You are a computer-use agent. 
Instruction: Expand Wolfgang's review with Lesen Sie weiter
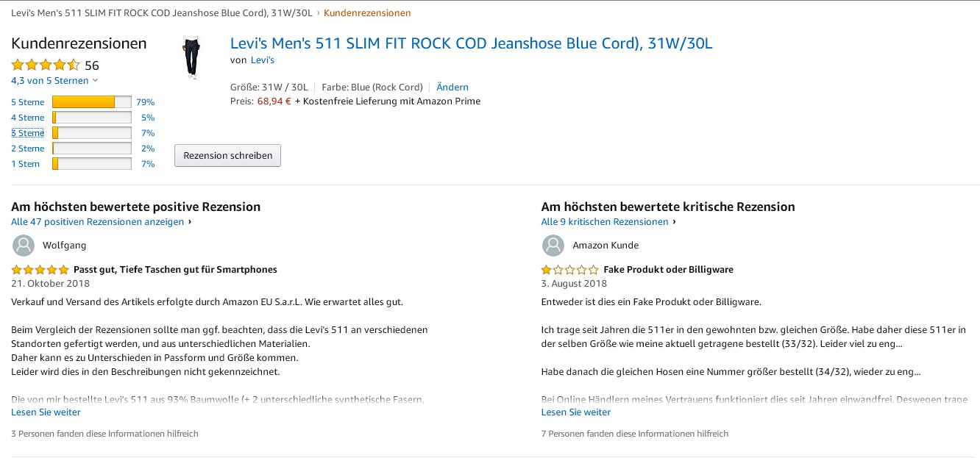[x=46, y=412]
